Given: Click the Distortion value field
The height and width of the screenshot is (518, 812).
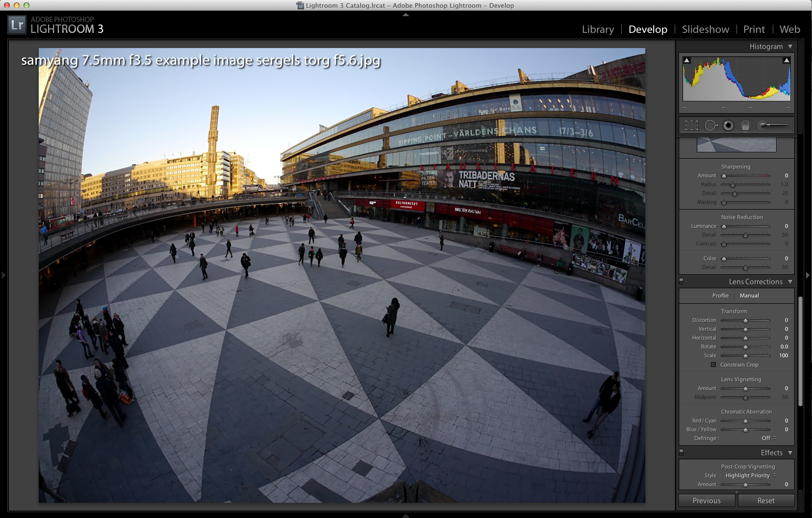Looking at the screenshot, I should pyautogui.click(x=787, y=320).
